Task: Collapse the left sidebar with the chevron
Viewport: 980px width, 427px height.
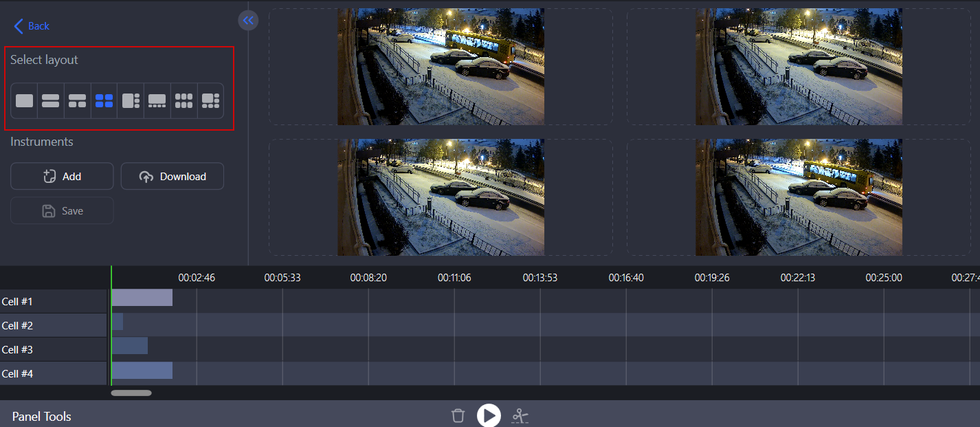Action: (x=248, y=20)
